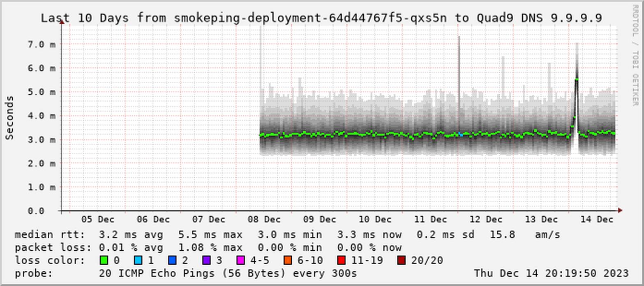The image size is (644, 286).
Task: Click the '15.8 am/s' value
Action: tap(525, 235)
